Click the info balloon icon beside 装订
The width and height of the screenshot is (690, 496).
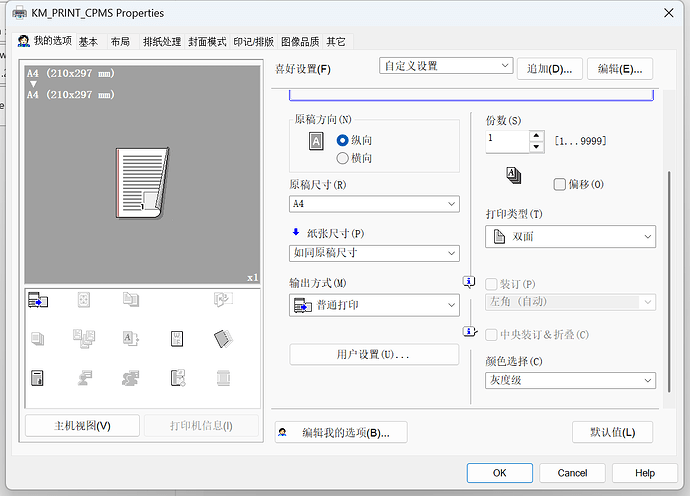[469, 283]
